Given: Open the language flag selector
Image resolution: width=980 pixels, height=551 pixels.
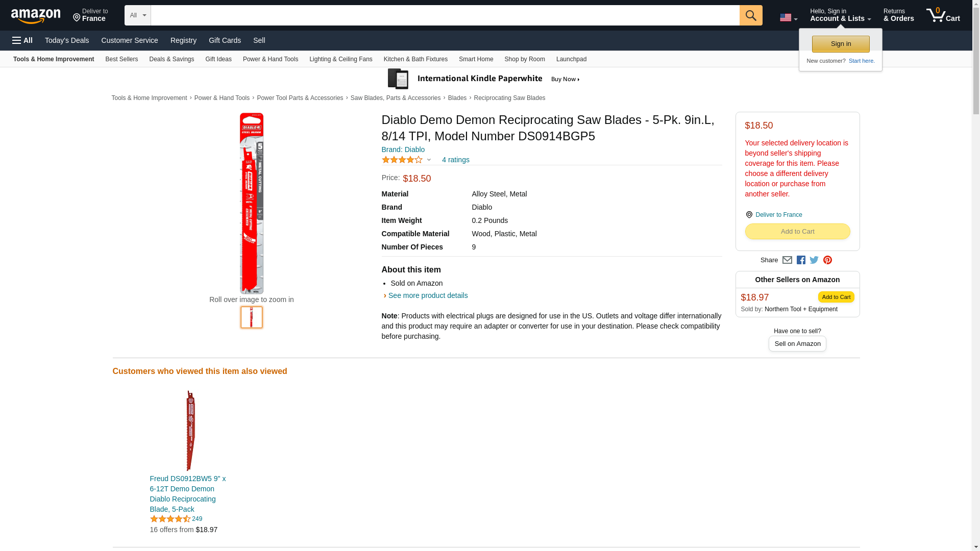Looking at the screenshot, I should coord(788,17).
